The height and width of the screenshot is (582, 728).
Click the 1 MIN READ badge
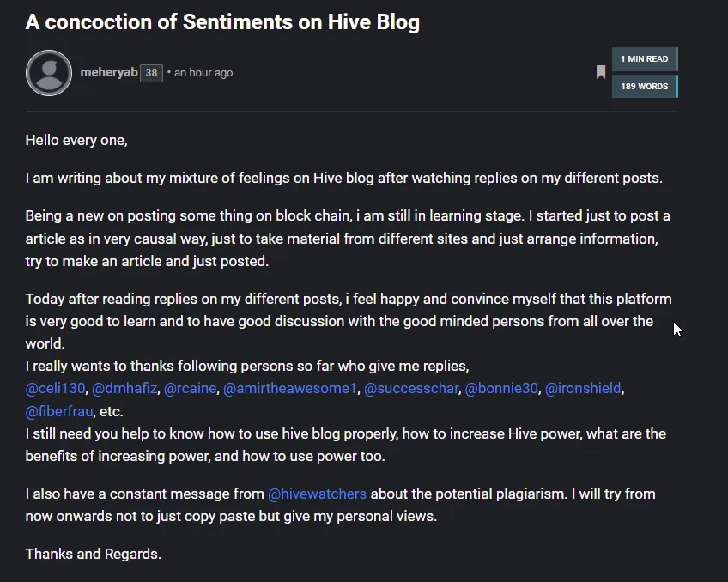[x=645, y=59]
